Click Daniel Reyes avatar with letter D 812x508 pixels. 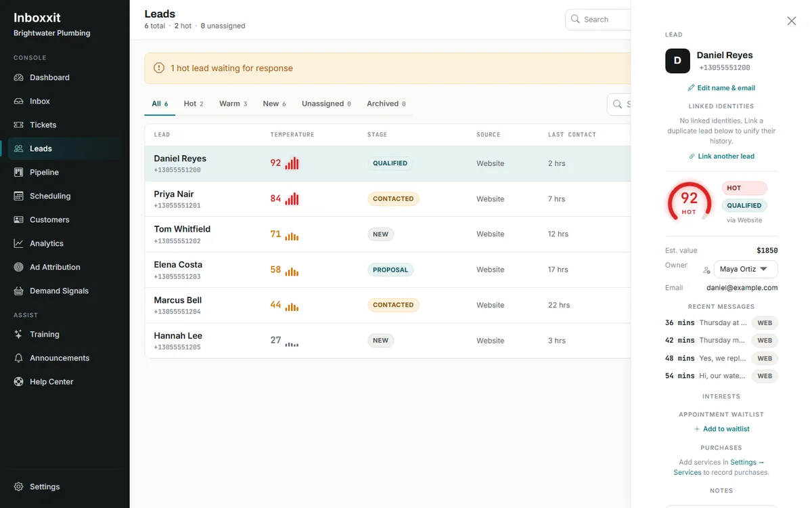[x=677, y=61]
